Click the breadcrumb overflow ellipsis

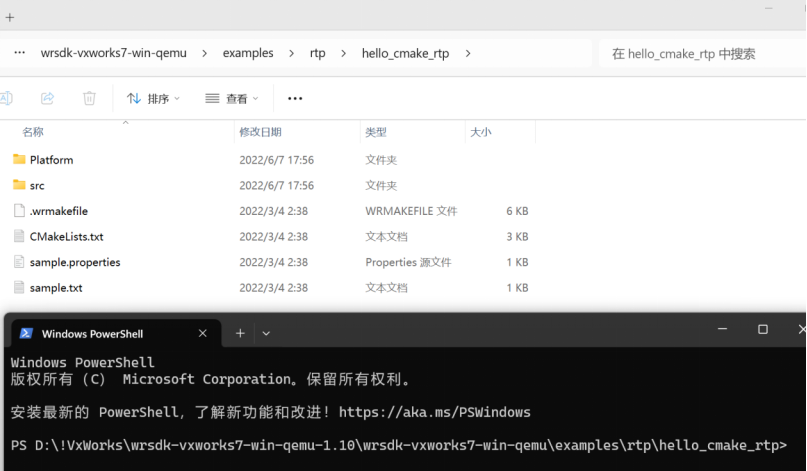point(20,53)
